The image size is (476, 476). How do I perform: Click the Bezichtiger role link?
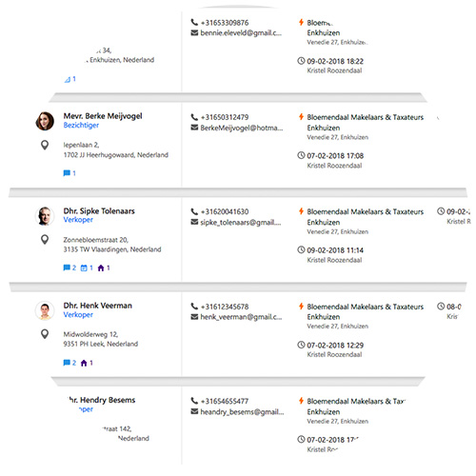(x=81, y=126)
